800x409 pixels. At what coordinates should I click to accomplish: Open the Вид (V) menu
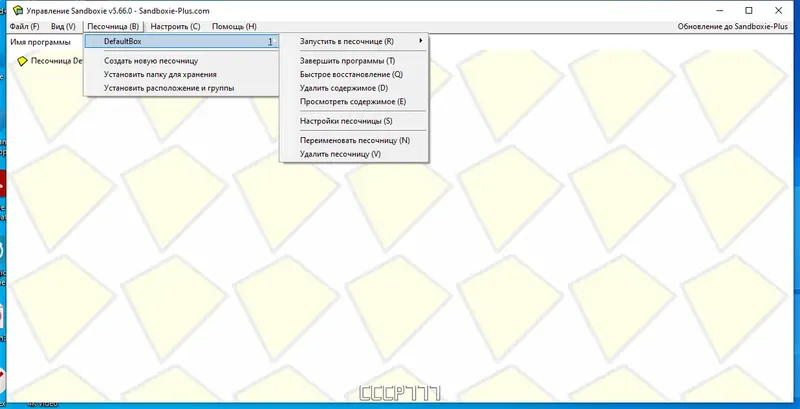tap(63, 27)
